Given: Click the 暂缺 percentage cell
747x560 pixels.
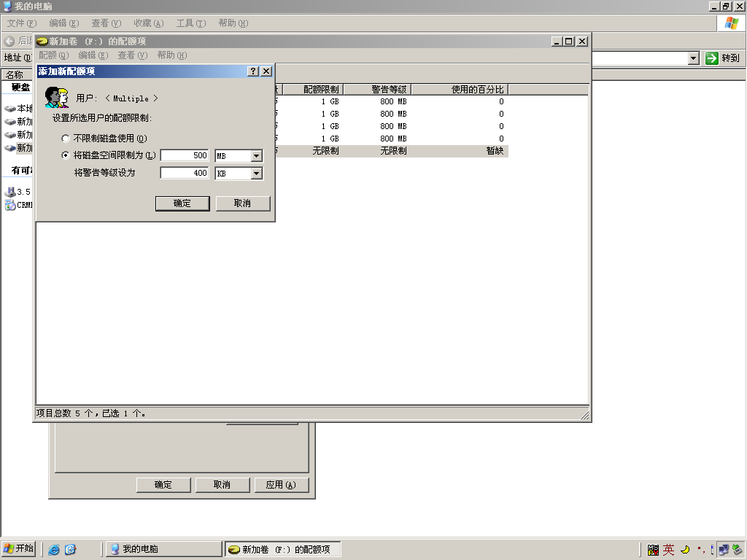Looking at the screenshot, I should coord(495,151).
